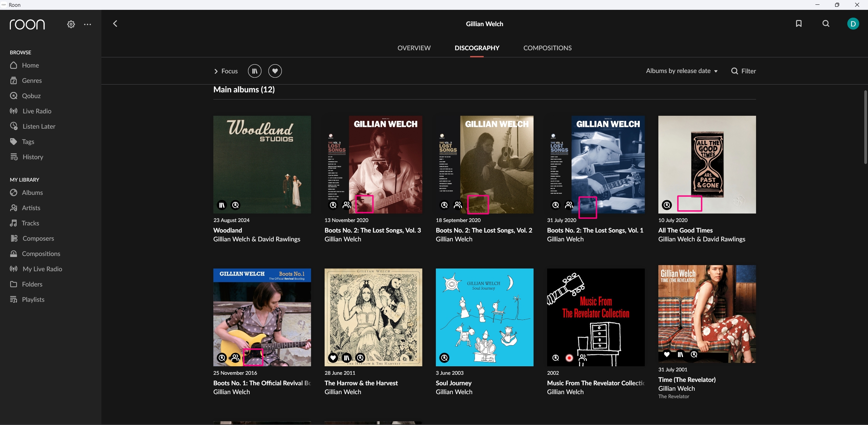Switch to the Compositions tab

coord(547,48)
